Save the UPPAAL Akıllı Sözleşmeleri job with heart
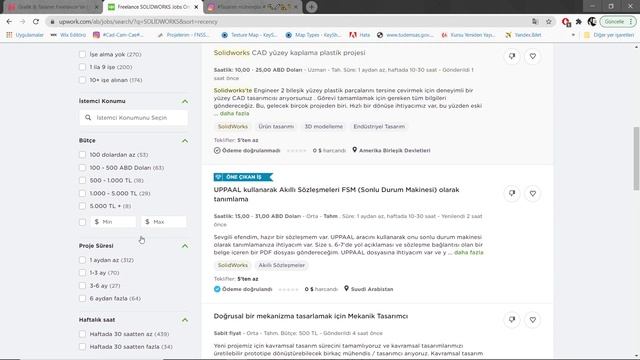The height and width of the screenshot is (360, 640). coord(533,193)
